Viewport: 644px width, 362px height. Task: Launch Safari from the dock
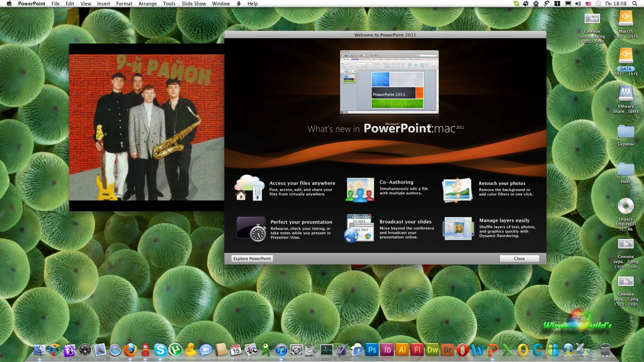point(115,350)
